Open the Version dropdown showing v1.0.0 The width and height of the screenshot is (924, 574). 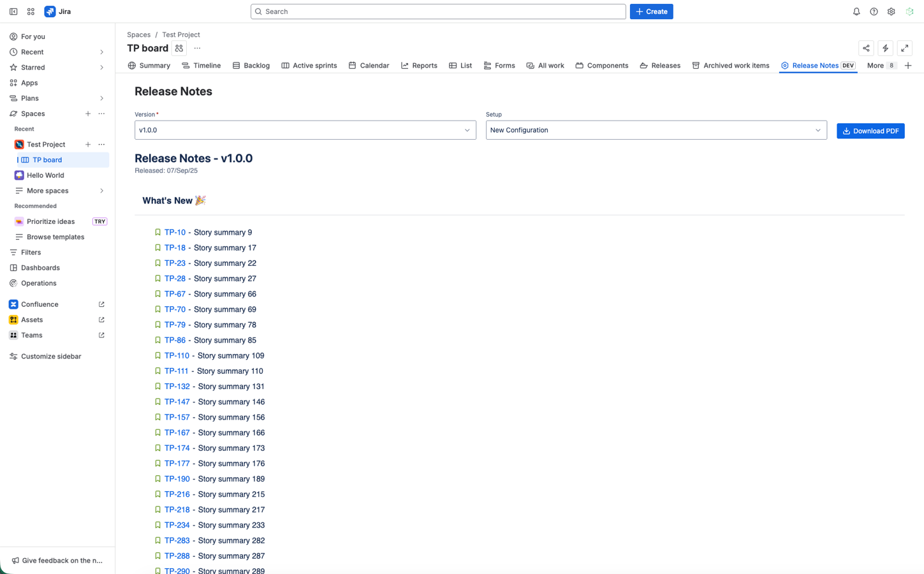(305, 129)
